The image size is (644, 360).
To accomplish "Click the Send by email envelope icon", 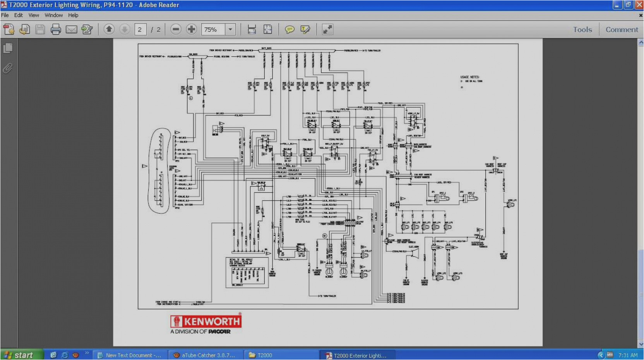I will pyautogui.click(x=71, y=29).
